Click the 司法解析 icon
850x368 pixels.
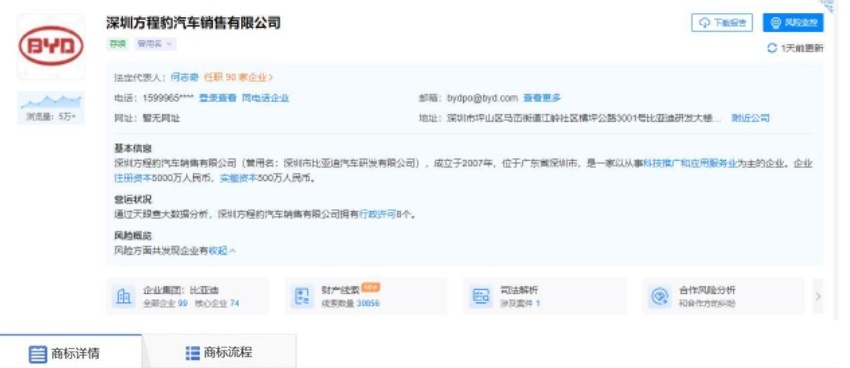tap(481, 296)
